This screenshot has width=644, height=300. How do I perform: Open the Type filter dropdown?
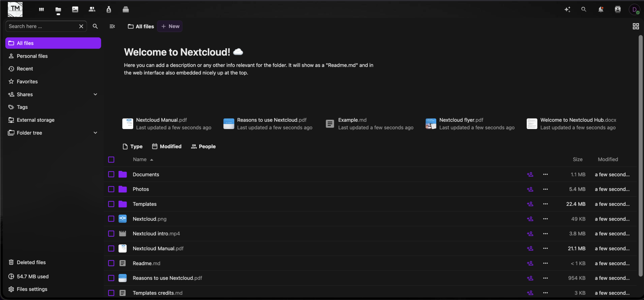point(133,146)
